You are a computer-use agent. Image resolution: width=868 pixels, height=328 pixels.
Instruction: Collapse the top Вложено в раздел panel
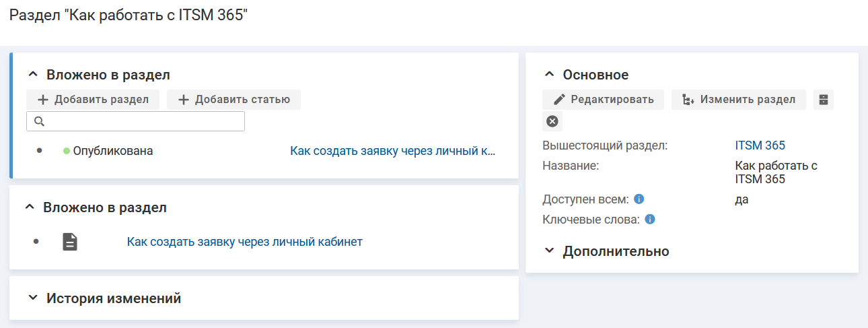coord(32,75)
